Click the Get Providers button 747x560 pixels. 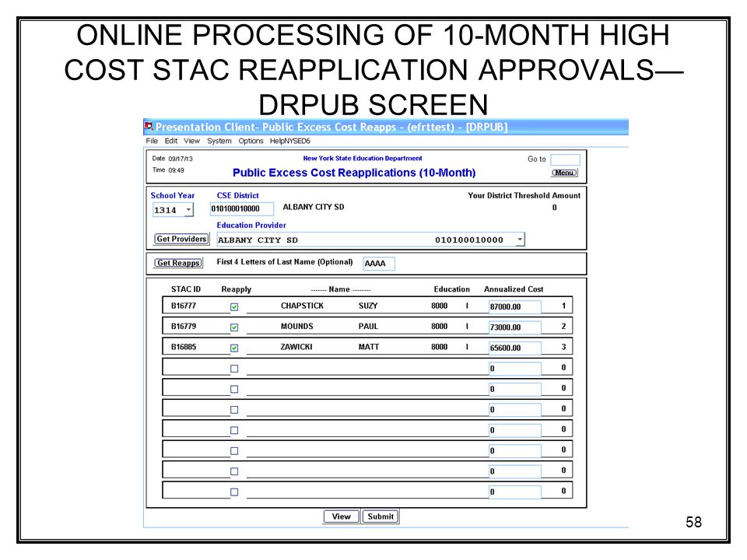181,239
